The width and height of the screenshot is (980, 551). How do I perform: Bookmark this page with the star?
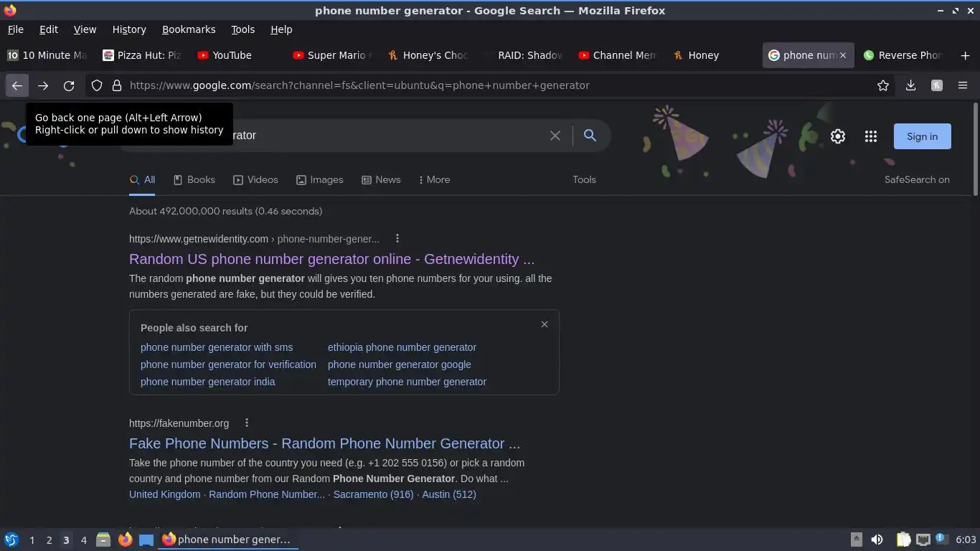click(883, 85)
